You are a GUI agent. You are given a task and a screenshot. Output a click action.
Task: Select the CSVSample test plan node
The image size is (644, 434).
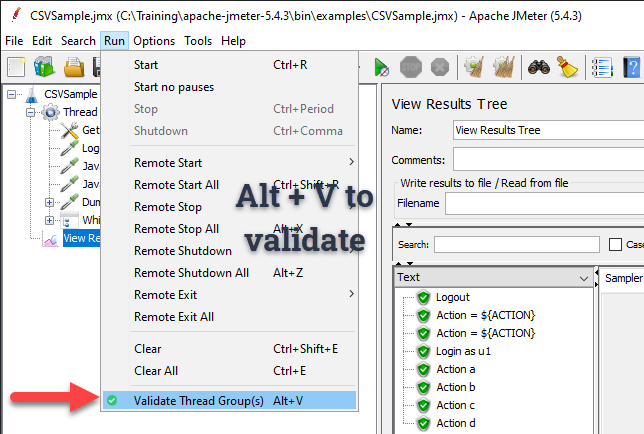[x=70, y=94]
